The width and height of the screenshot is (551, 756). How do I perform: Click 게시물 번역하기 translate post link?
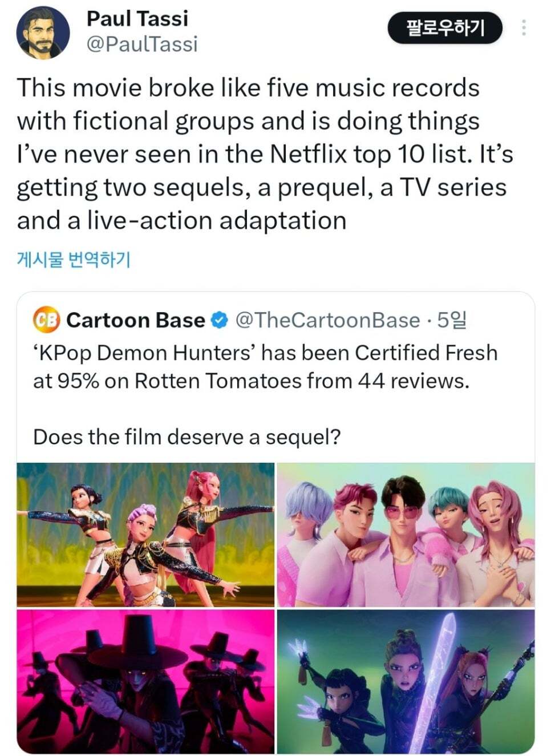[x=74, y=260]
